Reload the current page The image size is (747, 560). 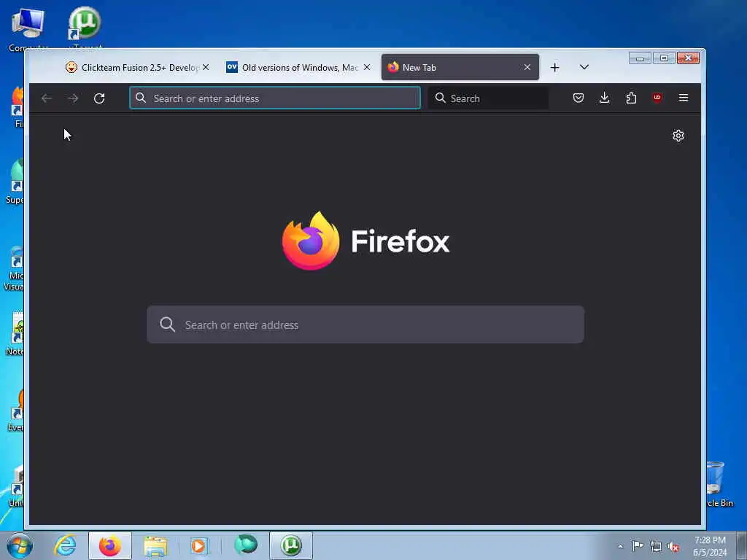[x=99, y=98]
